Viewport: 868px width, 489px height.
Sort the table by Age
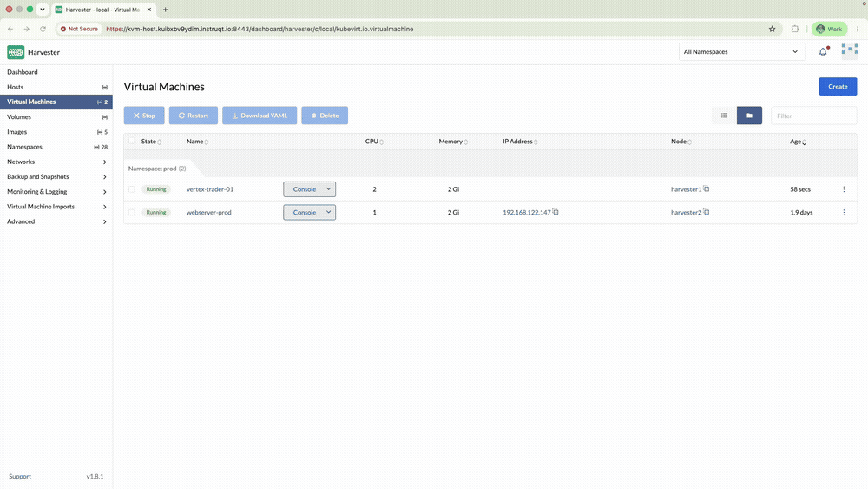coord(799,142)
